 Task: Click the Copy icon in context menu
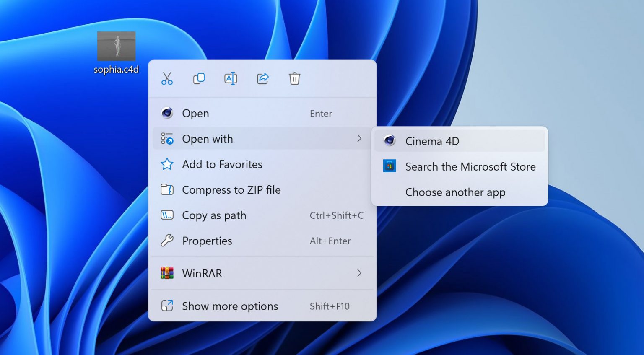[199, 78]
